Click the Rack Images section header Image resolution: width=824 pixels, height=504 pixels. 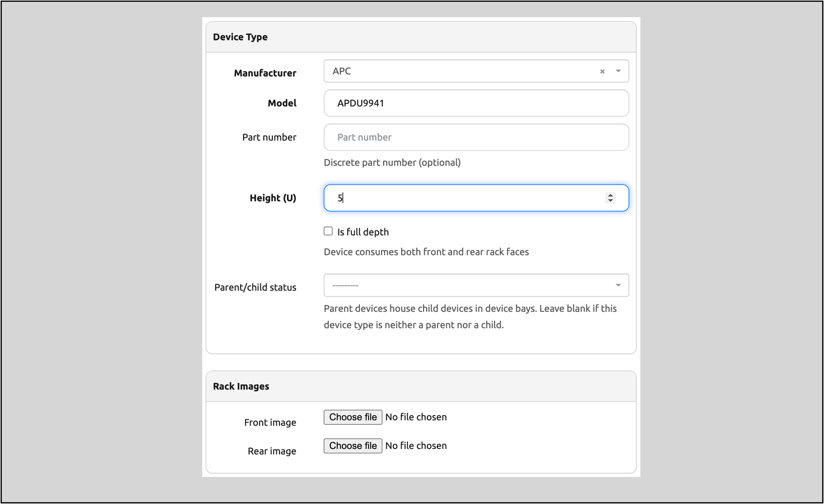(241, 386)
